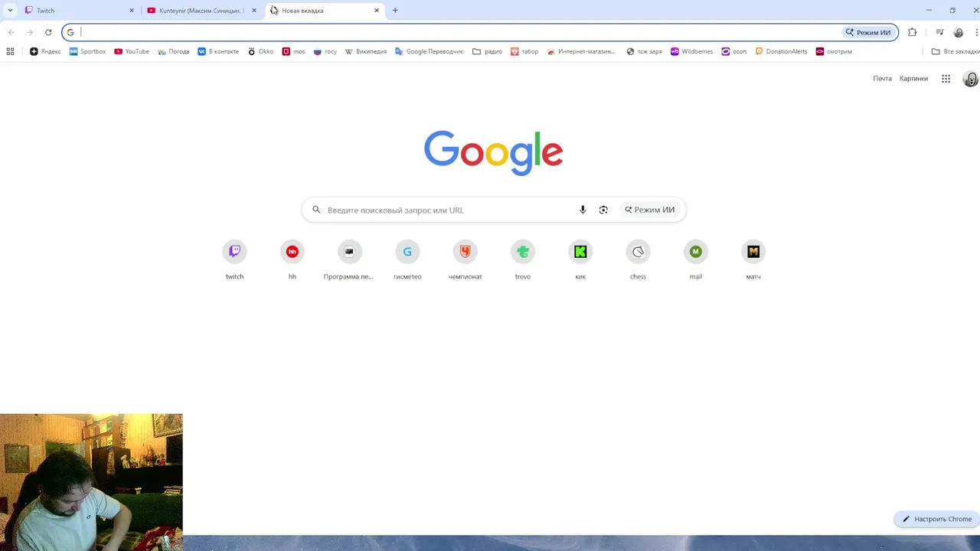Open the тсж заря bookmark
980x551 pixels.
click(x=644, y=51)
